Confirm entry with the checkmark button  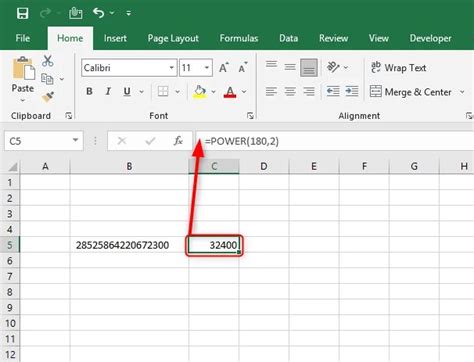[x=150, y=141]
